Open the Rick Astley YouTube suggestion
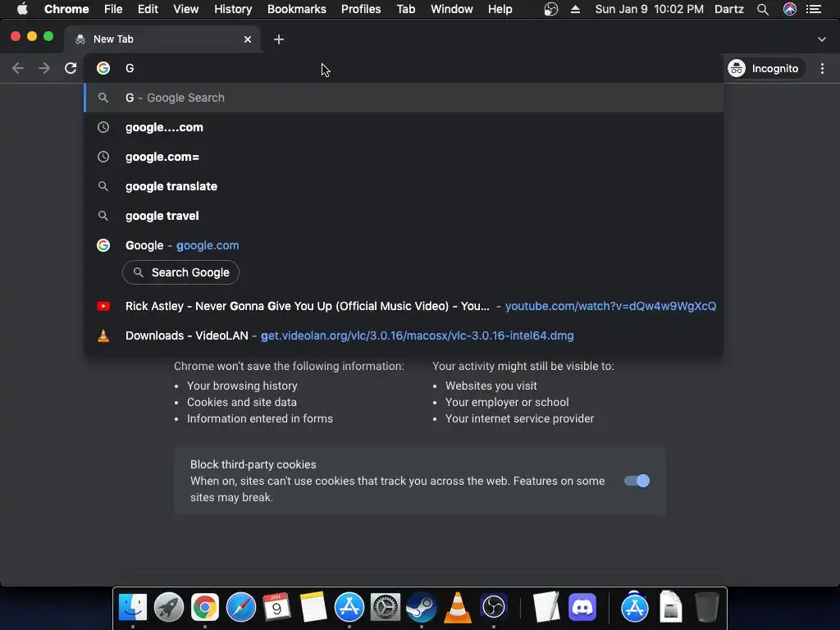 tap(404, 306)
